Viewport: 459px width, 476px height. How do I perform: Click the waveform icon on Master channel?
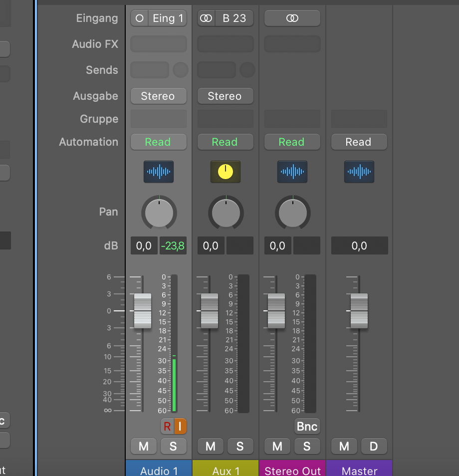point(359,172)
